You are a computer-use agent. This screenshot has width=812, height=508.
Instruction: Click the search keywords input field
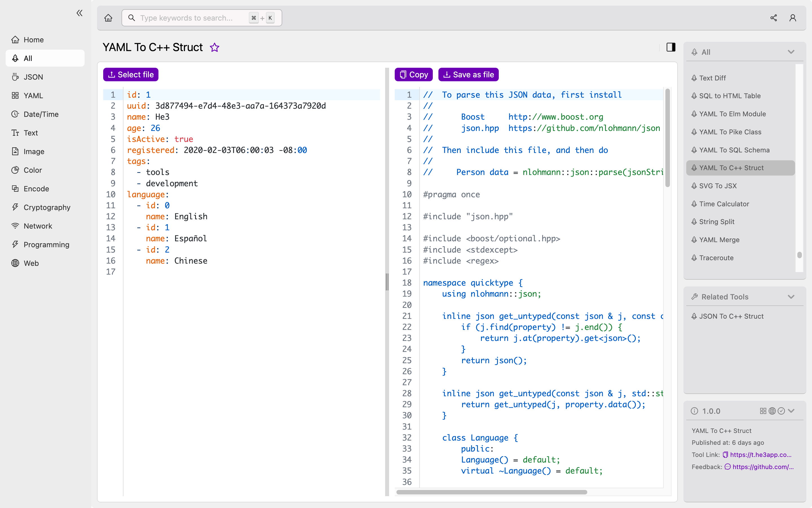[x=202, y=18]
